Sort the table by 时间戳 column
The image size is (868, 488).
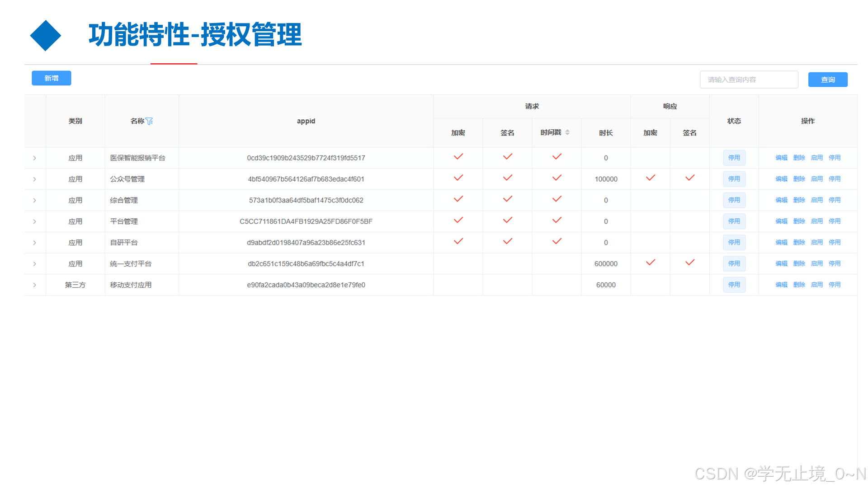click(569, 132)
